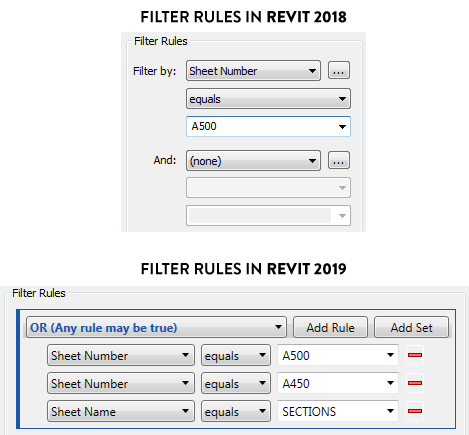The image size is (469, 435).
Task: Open equals dropdown in the A500 row of Revit 2019
Action: (236, 355)
